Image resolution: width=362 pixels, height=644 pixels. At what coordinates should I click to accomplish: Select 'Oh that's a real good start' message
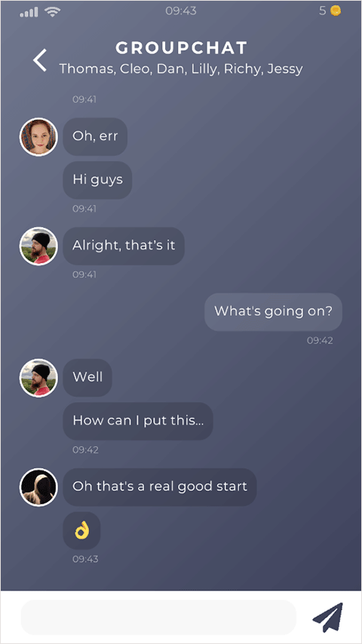coord(160,487)
